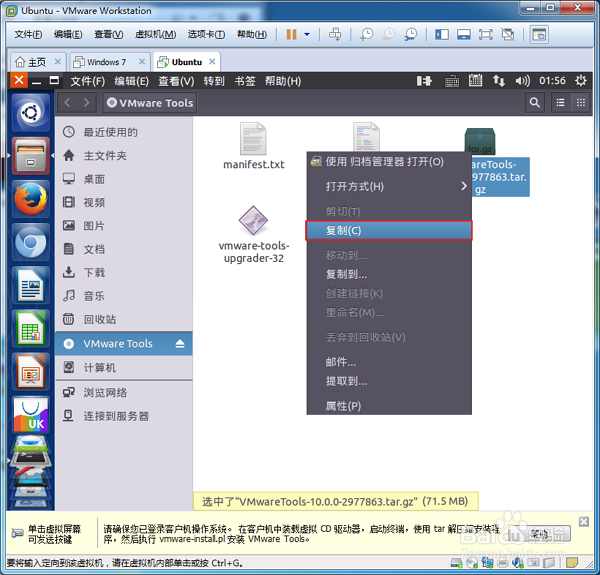Open the keyboard input indicator
The height and width of the screenshot is (575, 600).
pyautogui.click(x=452, y=81)
